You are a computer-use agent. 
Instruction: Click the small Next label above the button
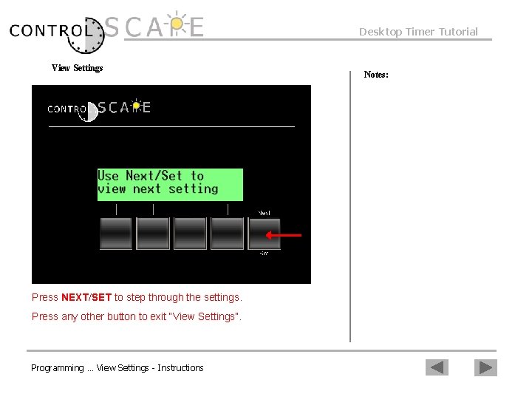coord(264,213)
